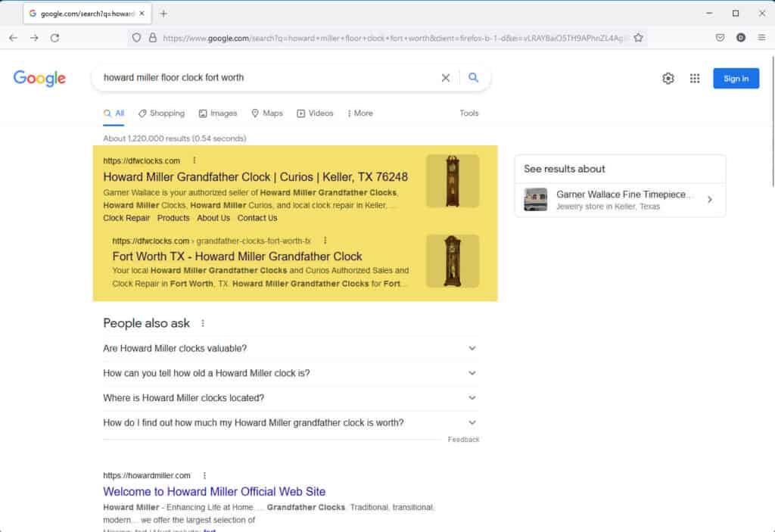Viewport: 775px width, 532px height.
Task: Open a new browser tab
Action: click(x=163, y=14)
